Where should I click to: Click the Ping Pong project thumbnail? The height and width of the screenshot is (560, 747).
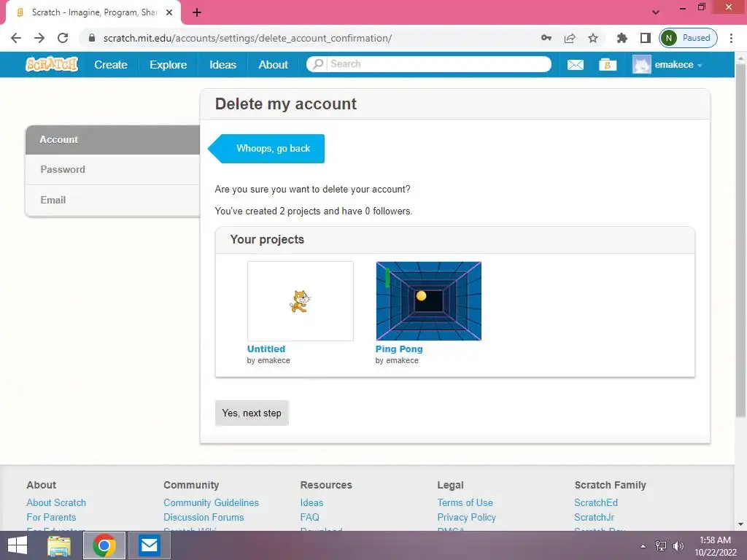point(428,301)
